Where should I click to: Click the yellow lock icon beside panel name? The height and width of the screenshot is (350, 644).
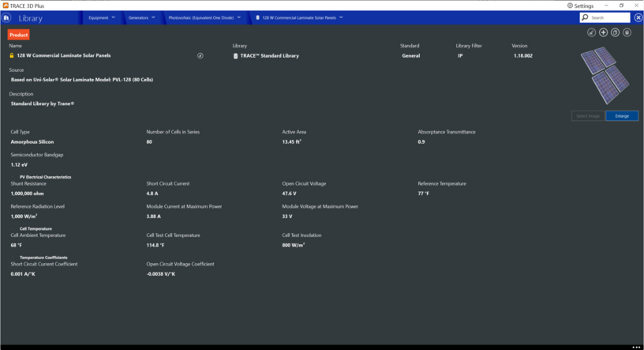point(12,55)
